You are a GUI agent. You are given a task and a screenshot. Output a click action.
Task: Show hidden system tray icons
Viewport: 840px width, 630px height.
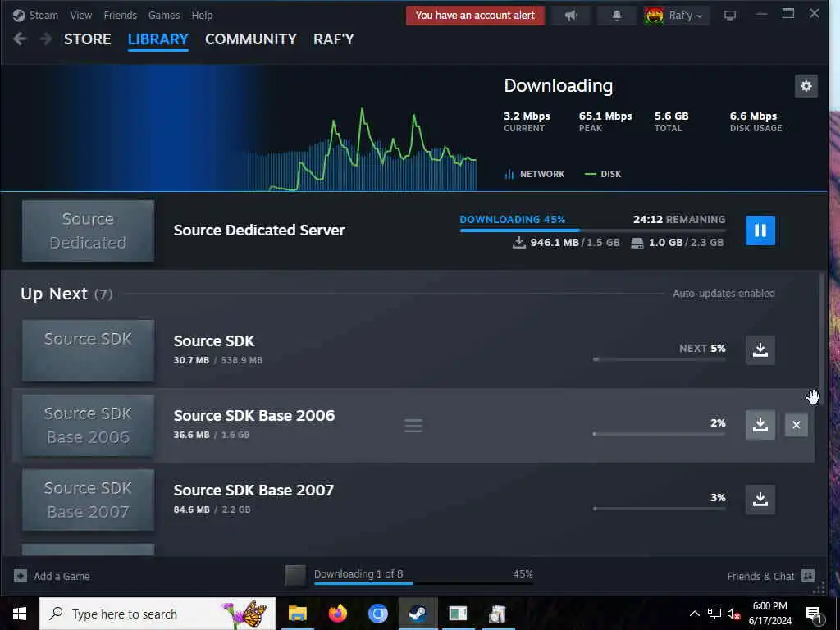coord(694,614)
